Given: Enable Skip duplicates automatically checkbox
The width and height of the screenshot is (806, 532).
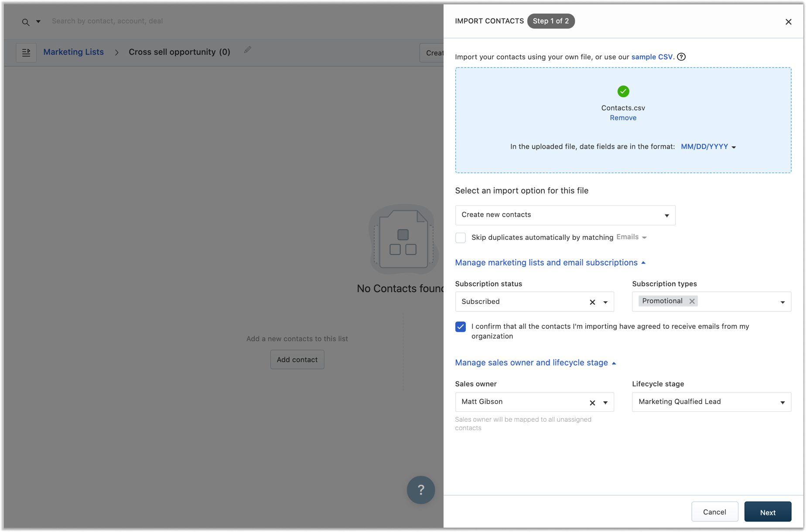Looking at the screenshot, I should [x=461, y=238].
